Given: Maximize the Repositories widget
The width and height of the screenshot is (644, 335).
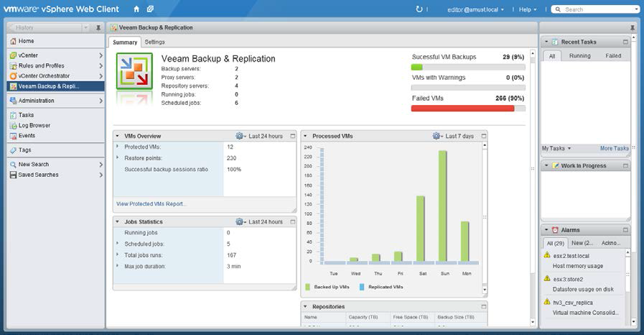Looking at the screenshot, I should click(x=484, y=307).
